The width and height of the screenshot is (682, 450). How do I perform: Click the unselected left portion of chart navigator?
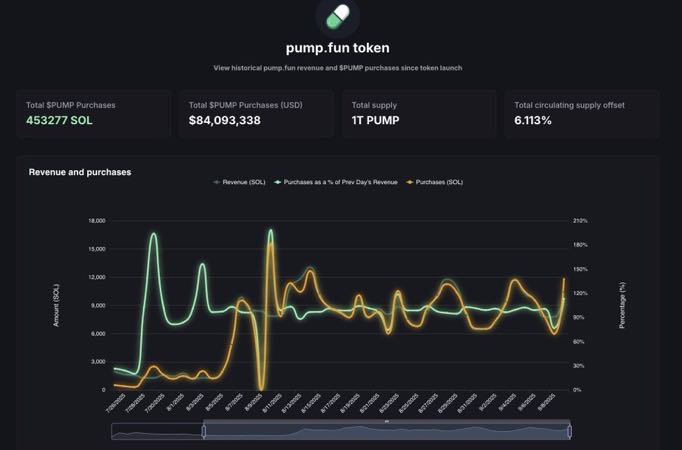tap(157, 432)
